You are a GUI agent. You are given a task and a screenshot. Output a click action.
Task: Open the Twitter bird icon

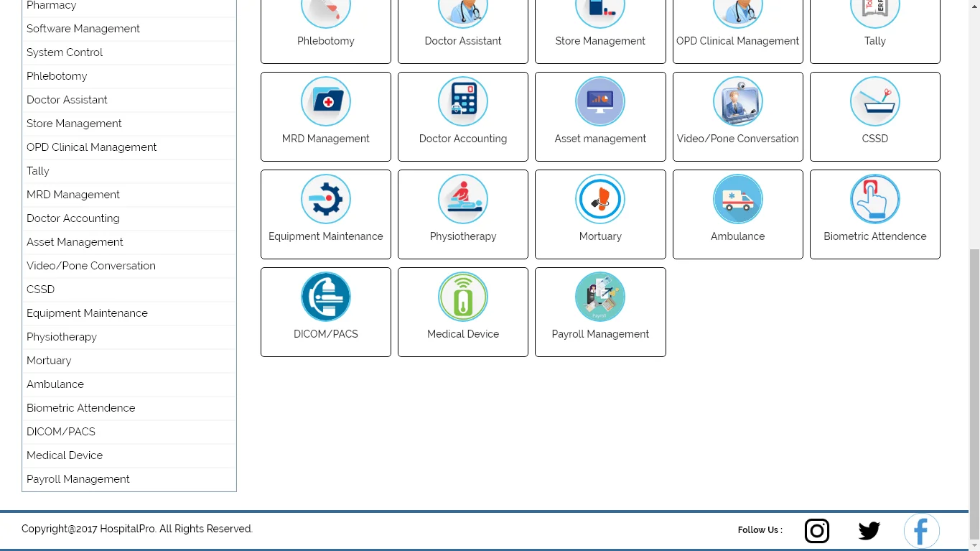(x=869, y=531)
